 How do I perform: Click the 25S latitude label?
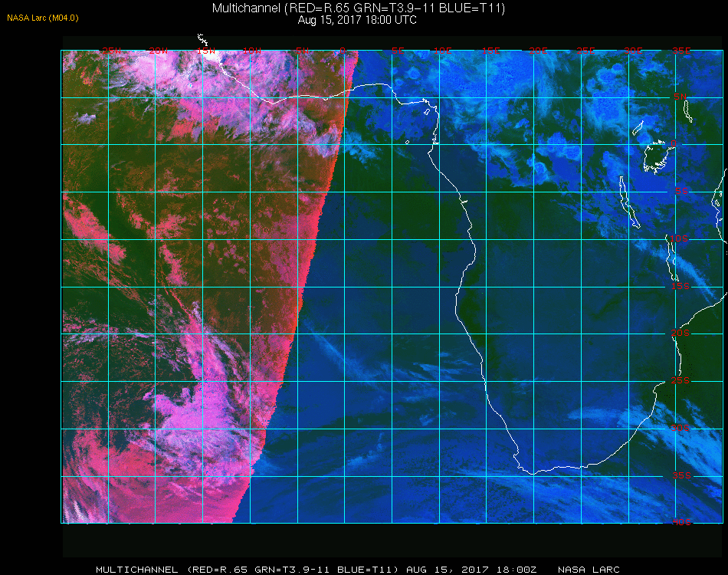pos(680,380)
